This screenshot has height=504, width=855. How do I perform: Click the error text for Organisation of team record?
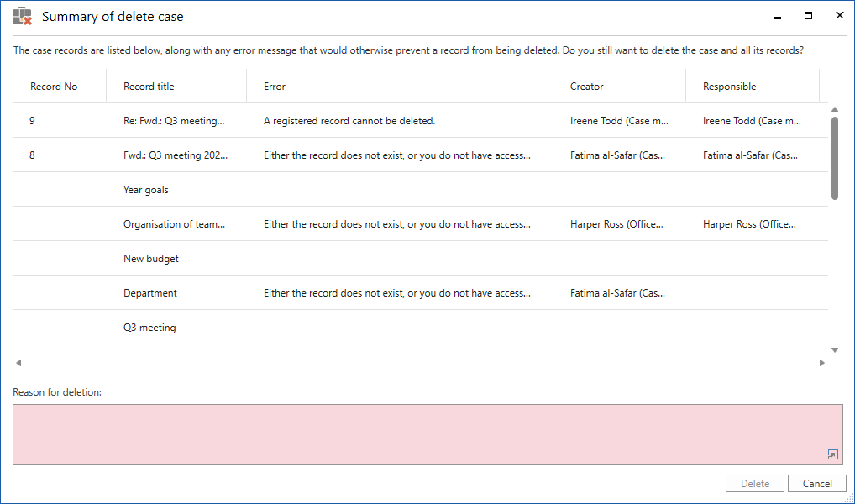tap(397, 223)
